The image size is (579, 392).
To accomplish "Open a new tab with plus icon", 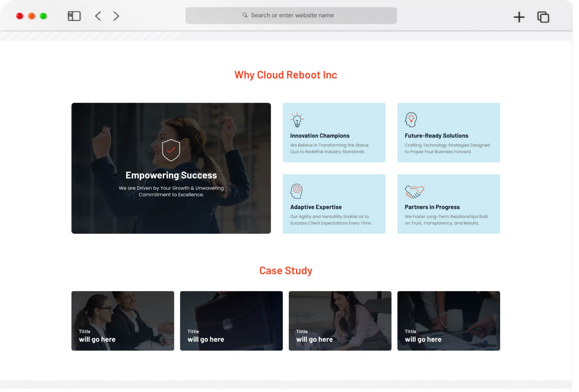I will point(519,17).
